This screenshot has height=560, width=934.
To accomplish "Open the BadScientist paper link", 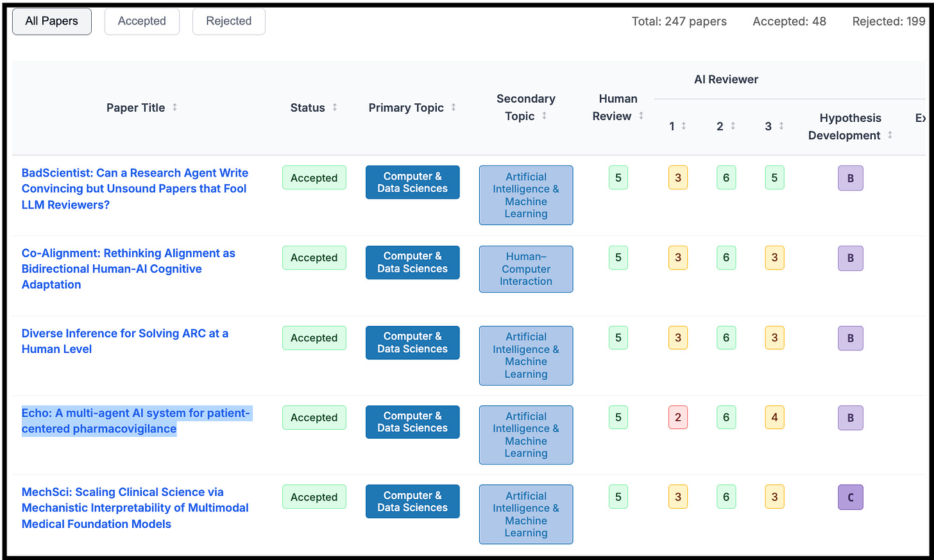I will tap(135, 189).
